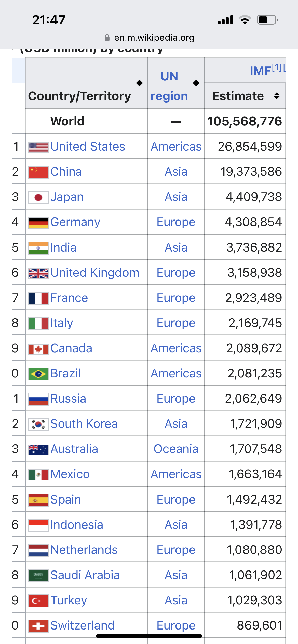Click the Canada flag icon
Image resolution: width=298 pixels, height=644 pixels.
click(x=38, y=349)
